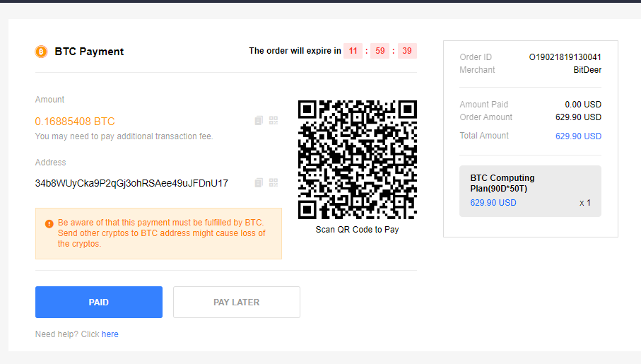The width and height of the screenshot is (641, 364).
Task: Copy the BTC address with copy icon
Action: tap(259, 183)
